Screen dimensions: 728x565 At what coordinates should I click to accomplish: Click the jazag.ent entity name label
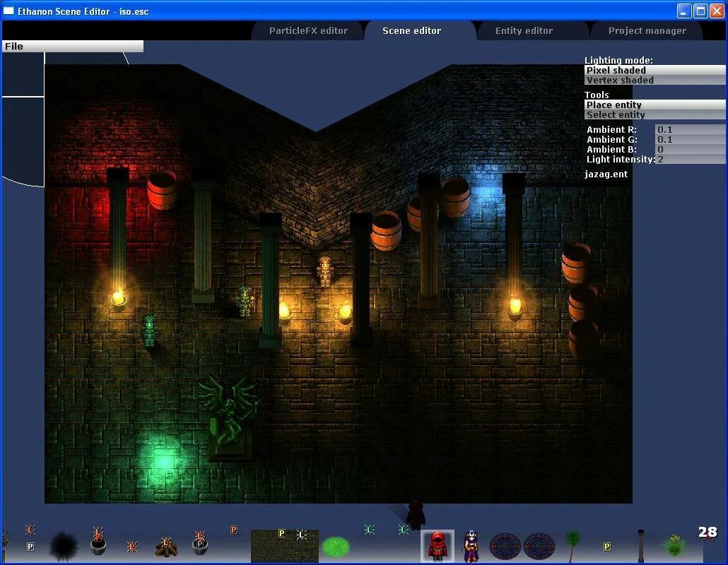click(606, 174)
